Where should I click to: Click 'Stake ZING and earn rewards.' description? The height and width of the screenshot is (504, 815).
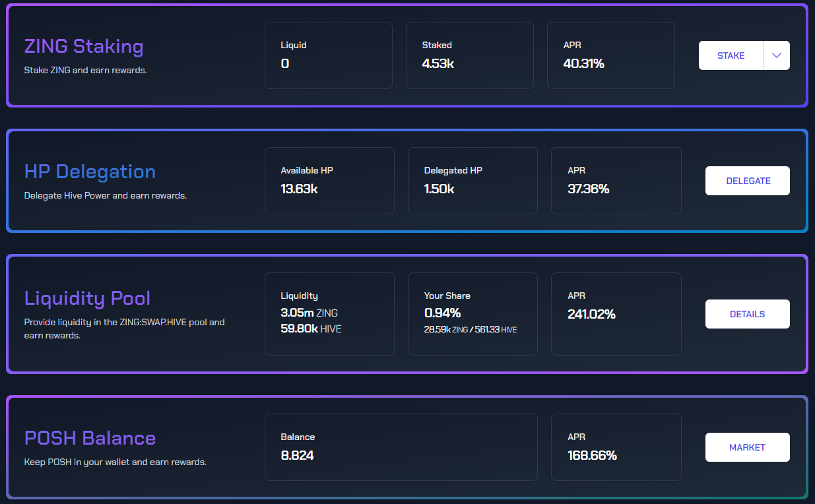click(86, 70)
